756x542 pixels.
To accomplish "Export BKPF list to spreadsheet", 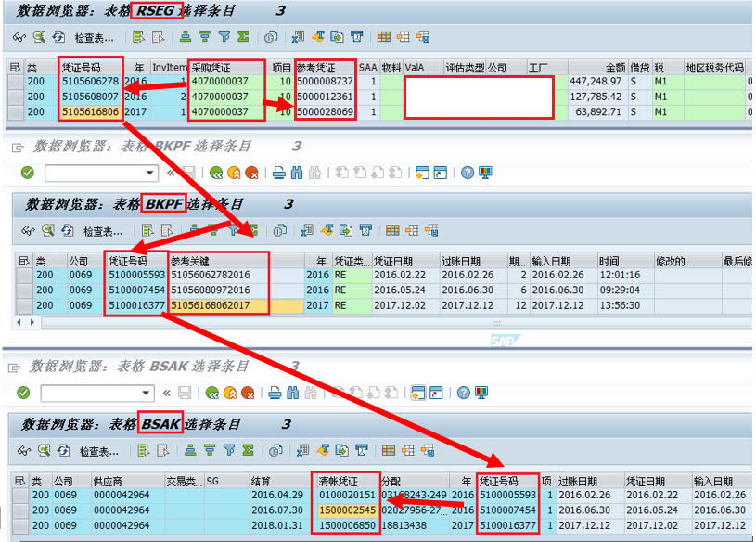I will pos(307,230).
